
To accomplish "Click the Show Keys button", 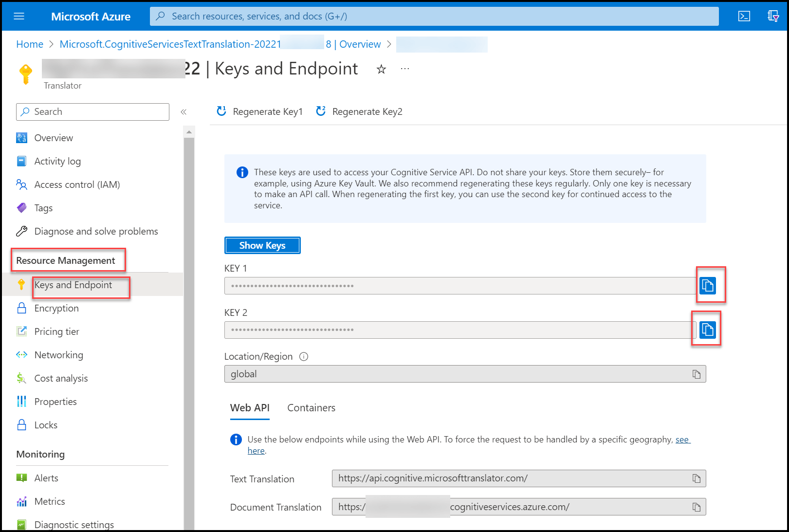I will coord(262,245).
